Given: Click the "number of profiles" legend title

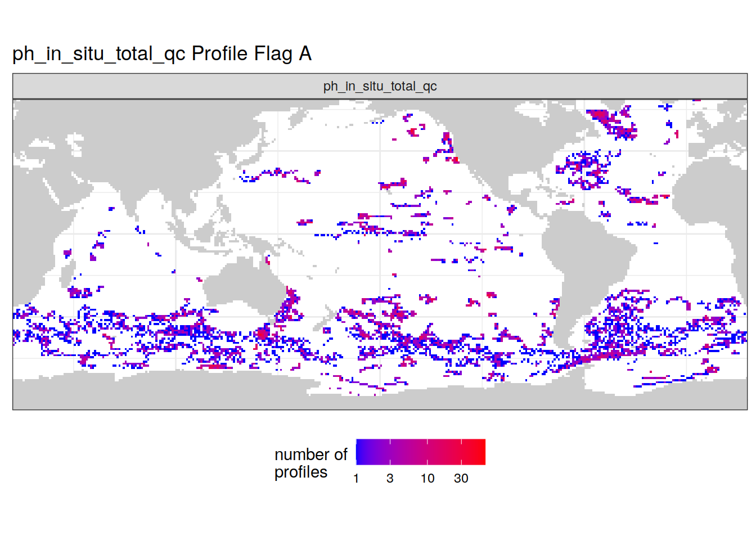Looking at the screenshot, I should pyautogui.click(x=310, y=463).
